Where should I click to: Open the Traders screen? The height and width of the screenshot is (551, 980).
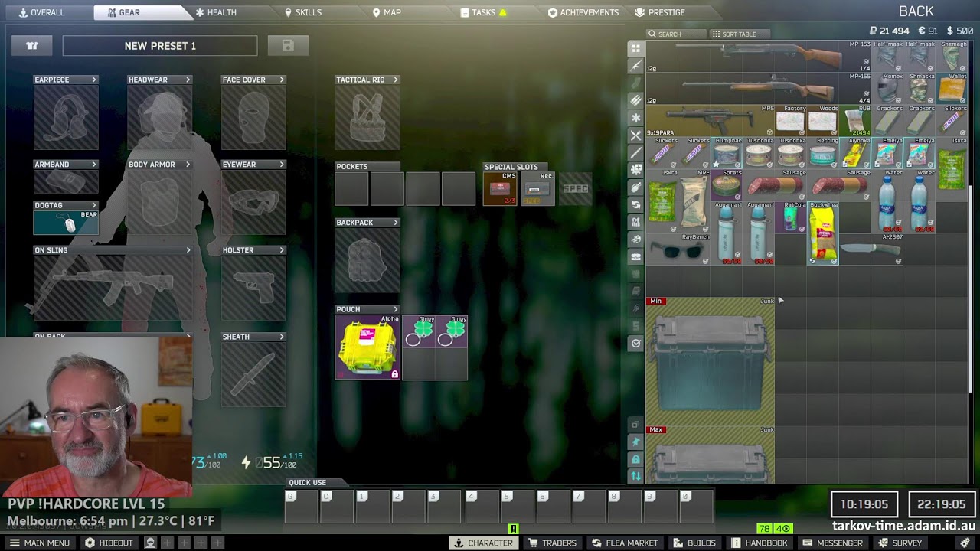[x=552, y=543]
